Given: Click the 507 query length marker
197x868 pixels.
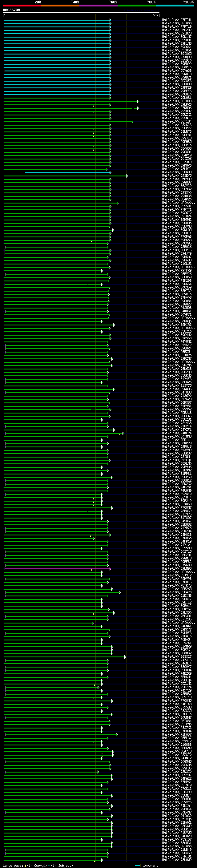Looking at the screenshot, I should coord(155,15).
